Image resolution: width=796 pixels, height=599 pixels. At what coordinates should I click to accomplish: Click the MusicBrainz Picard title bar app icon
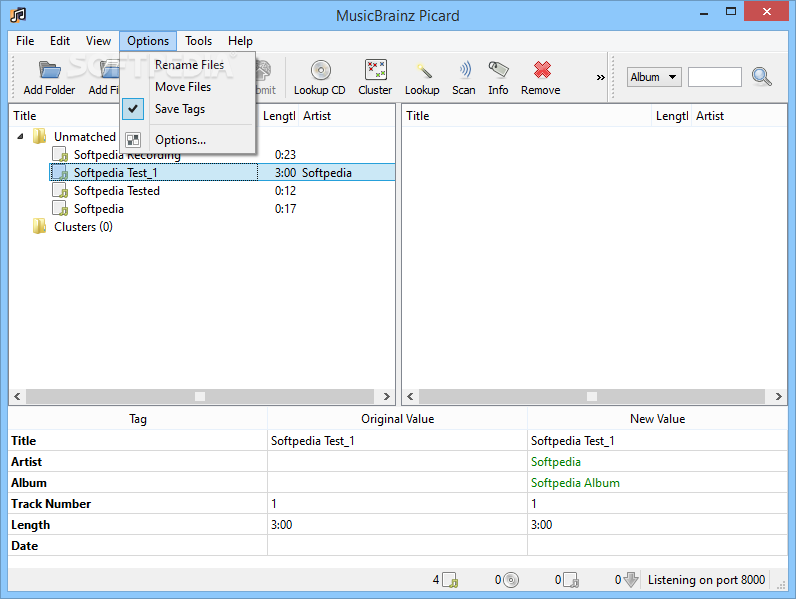click(18, 15)
